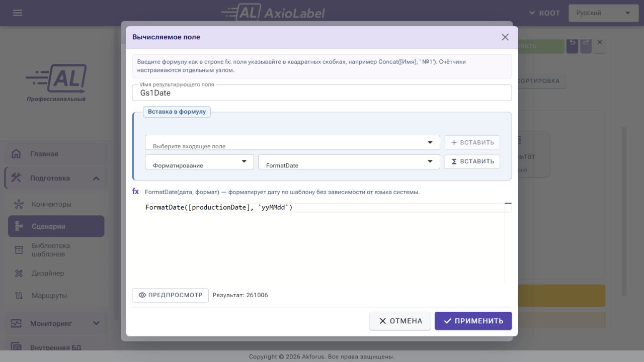Open the Выберите входящее поле dropdown
Viewport: 644px width, 362px height.
point(292,142)
